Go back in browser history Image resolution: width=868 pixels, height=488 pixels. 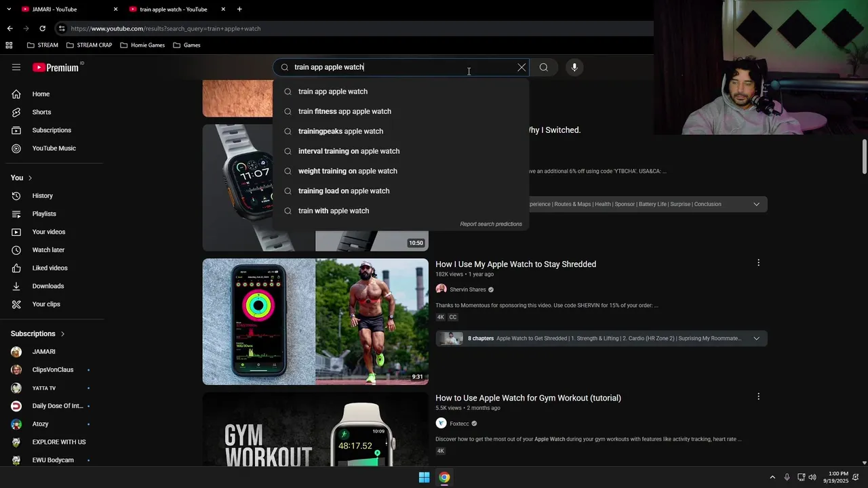(x=9, y=28)
